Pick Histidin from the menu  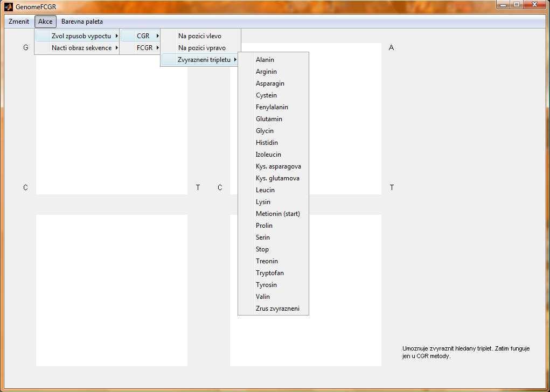click(x=273, y=143)
